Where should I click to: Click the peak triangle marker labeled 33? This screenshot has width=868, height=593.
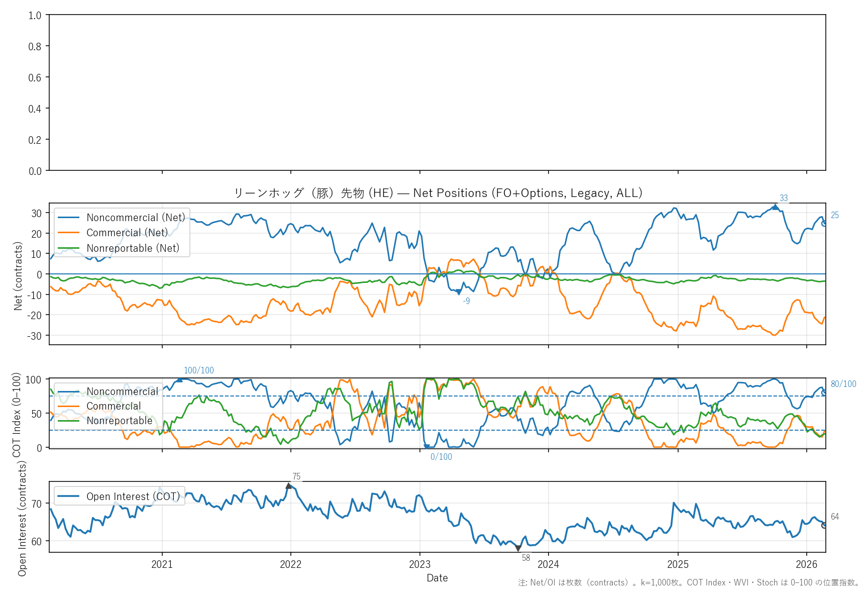pyautogui.click(x=775, y=207)
